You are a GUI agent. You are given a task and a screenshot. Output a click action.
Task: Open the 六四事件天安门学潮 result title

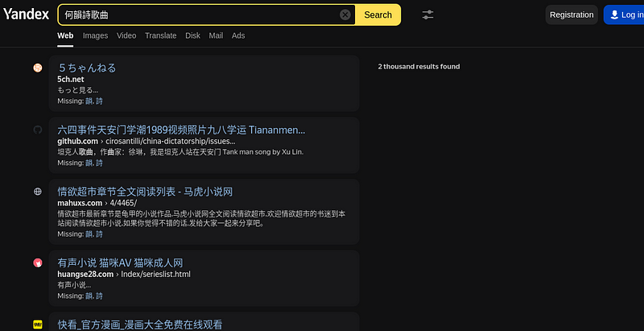click(181, 130)
